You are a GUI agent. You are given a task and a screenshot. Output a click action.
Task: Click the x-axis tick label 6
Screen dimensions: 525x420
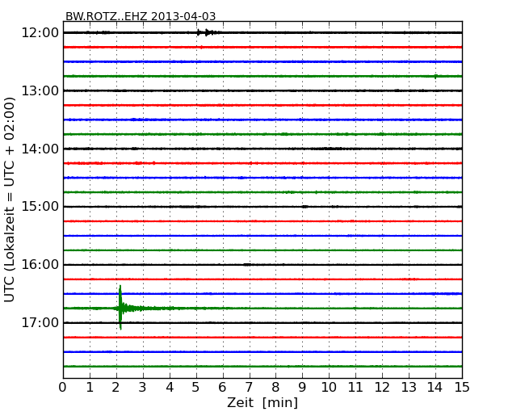click(x=222, y=387)
